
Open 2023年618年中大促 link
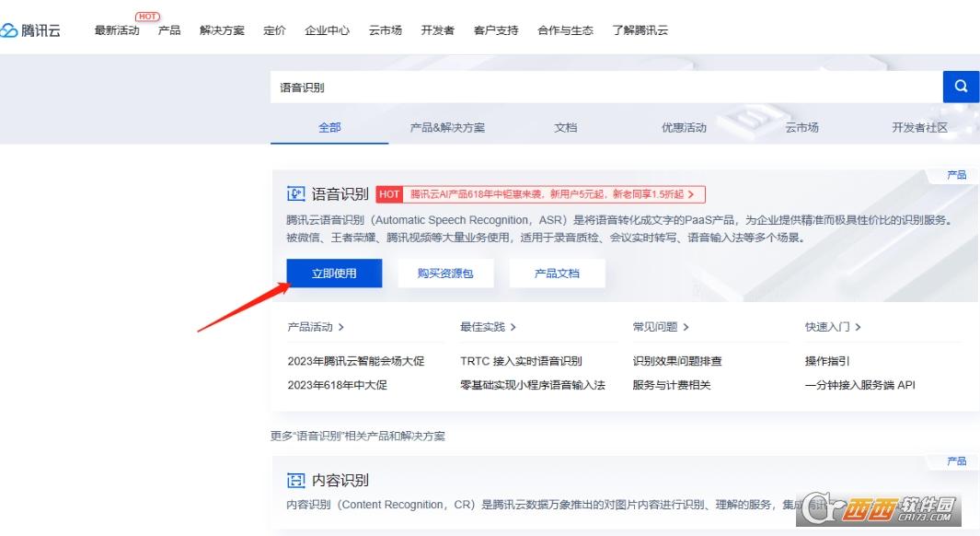pyautogui.click(x=337, y=385)
